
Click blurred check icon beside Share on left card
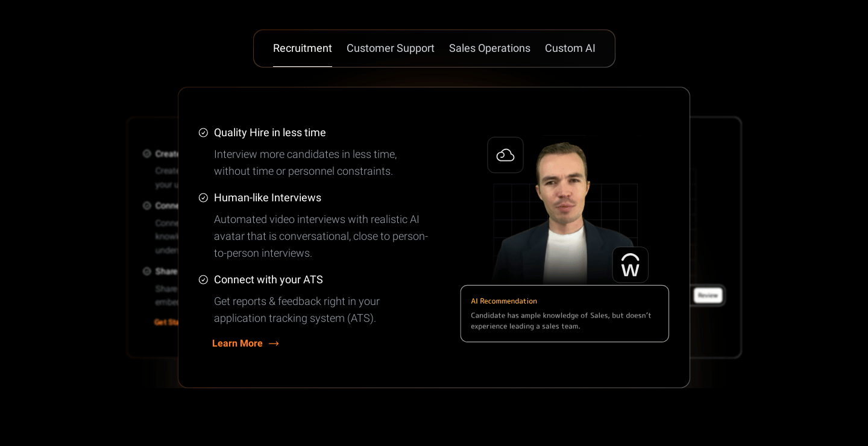click(x=146, y=271)
